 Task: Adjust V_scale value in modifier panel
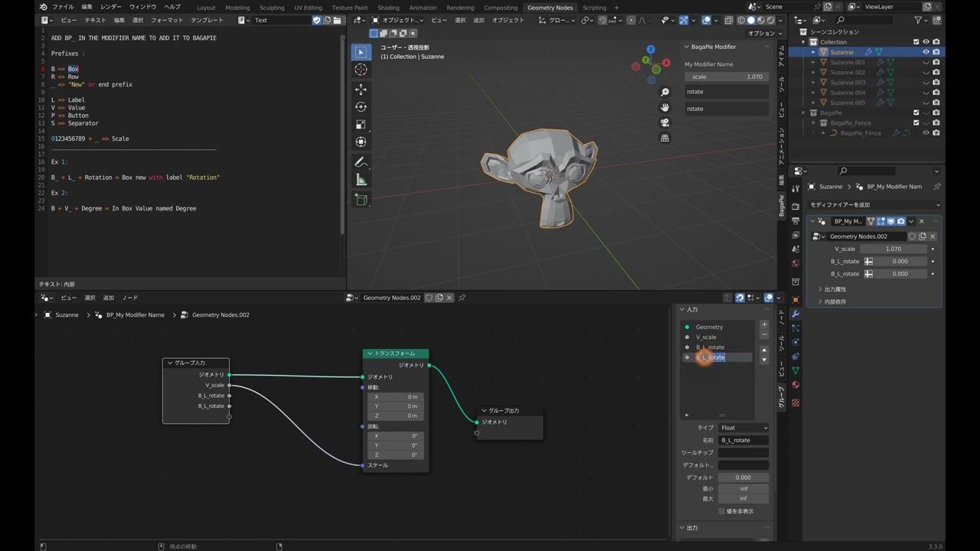pos(893,249)
